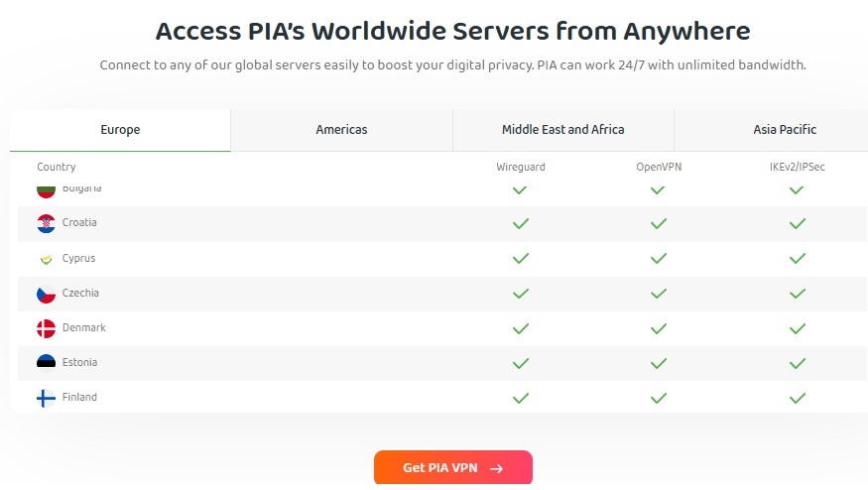
Task: Click the Access PIA's Worldwide Servers heading
Action: click(x=452, y=31)
